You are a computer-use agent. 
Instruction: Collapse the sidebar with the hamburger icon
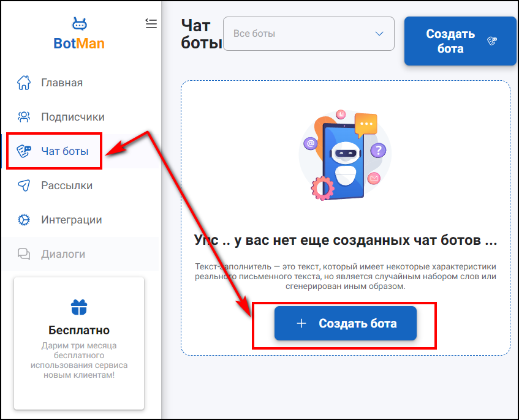coord(151,23)
